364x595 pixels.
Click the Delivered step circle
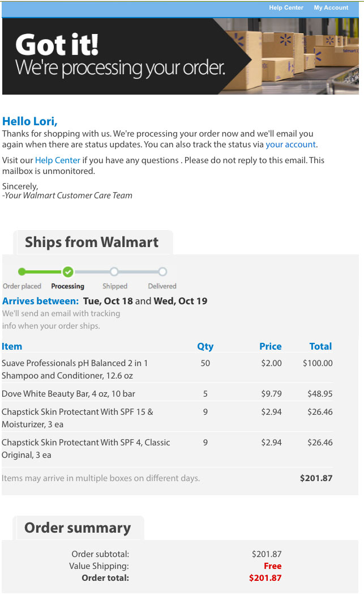click(x=162, y=271)
